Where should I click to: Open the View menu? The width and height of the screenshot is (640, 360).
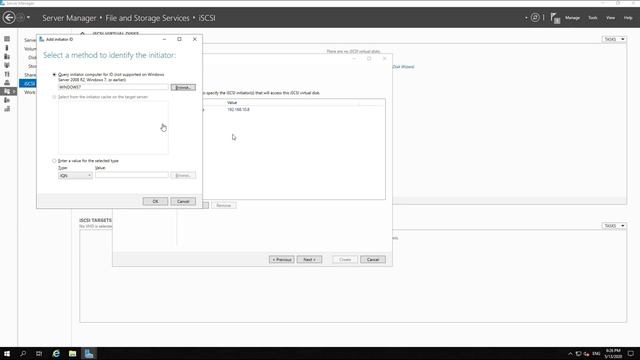610,18
